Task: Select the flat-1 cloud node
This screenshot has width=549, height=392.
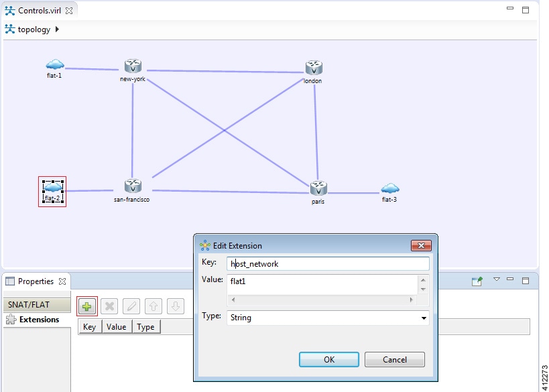Action: coord(55,64)
